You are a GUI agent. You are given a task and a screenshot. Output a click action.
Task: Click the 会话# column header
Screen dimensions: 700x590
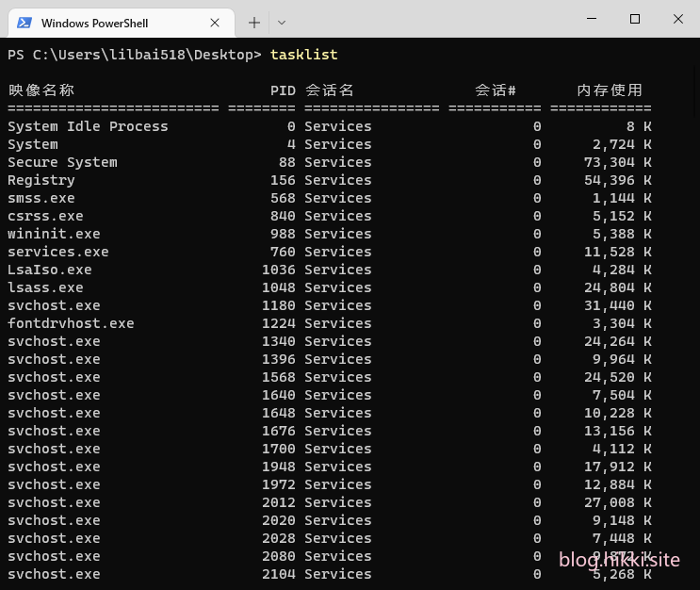click(x=496, y=90)
